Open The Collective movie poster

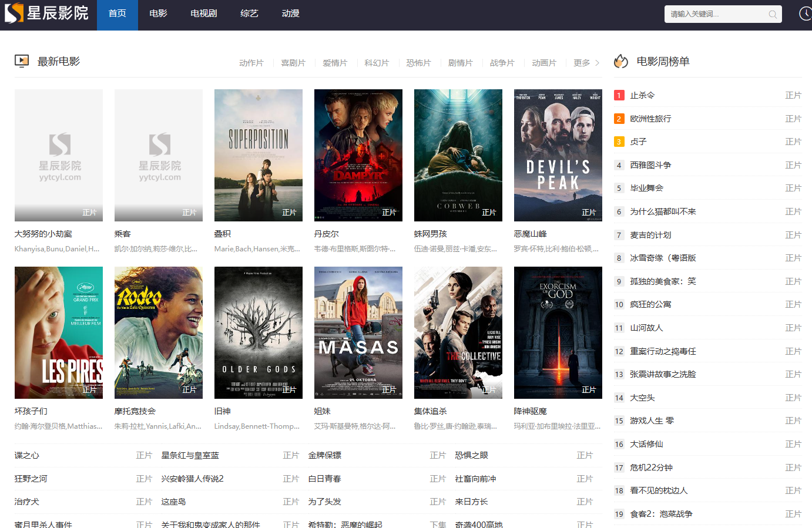tap(458, 332)
